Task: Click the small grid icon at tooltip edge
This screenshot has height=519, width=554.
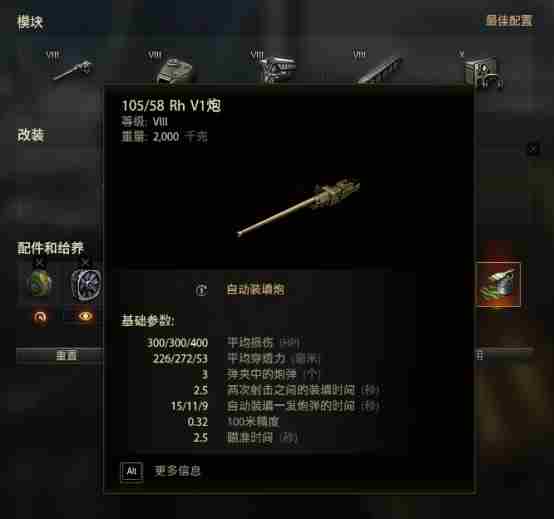Action: click(x=480, y=355)
